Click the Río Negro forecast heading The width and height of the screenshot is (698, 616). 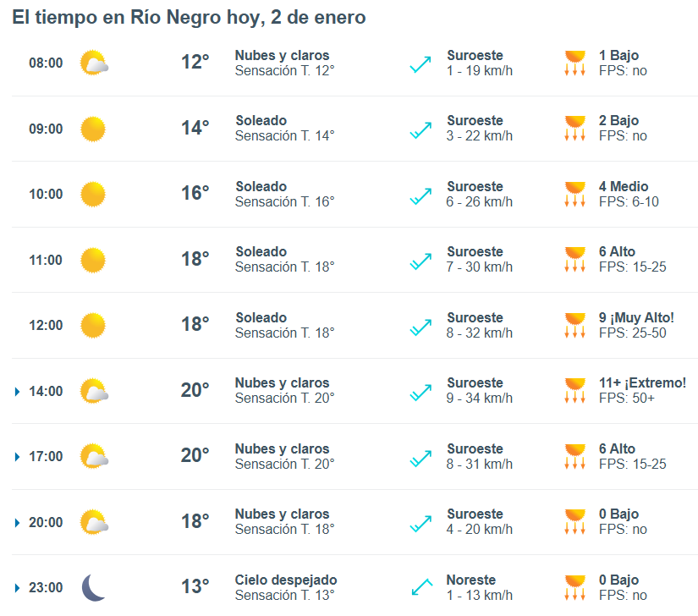[x=189, y=18]
